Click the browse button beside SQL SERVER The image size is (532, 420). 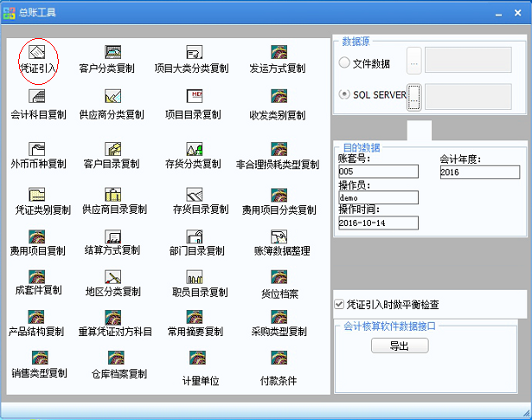[413, 95]
